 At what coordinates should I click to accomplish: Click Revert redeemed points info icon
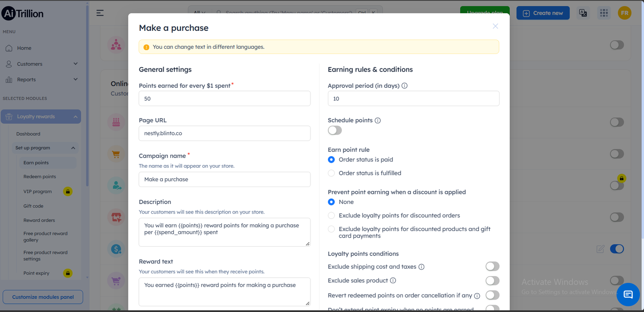[477, 296]
